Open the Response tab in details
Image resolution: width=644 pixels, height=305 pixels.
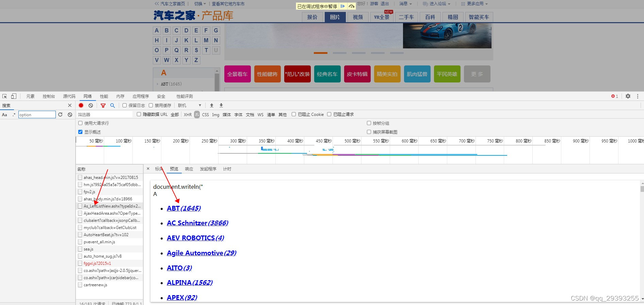coord(189,169)
